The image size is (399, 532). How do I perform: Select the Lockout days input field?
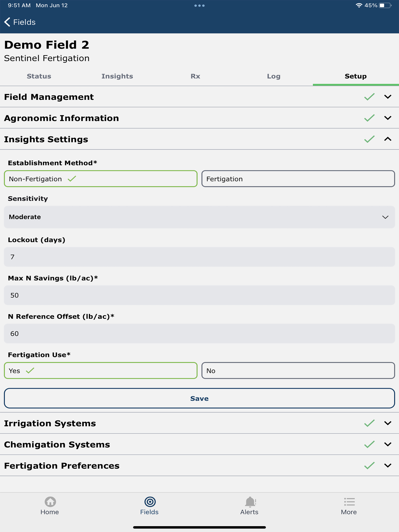(x=199, y=257)
